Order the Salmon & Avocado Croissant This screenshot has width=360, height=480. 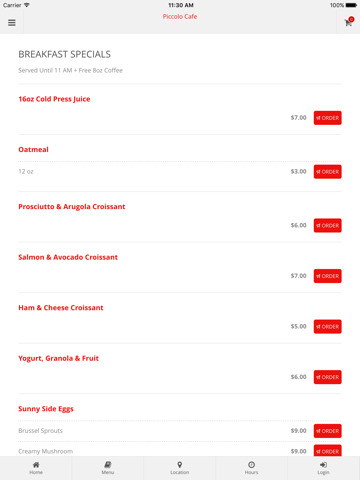[x=327, y=276]
